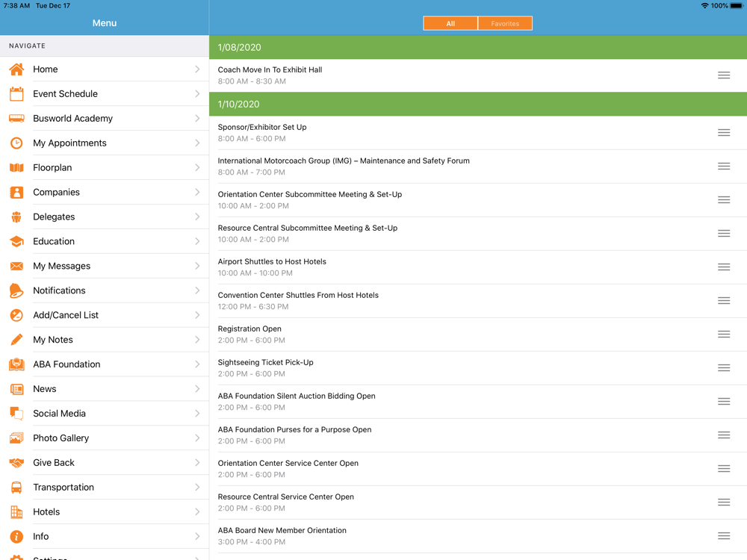Tap the My Notes pencil icon

16,340
